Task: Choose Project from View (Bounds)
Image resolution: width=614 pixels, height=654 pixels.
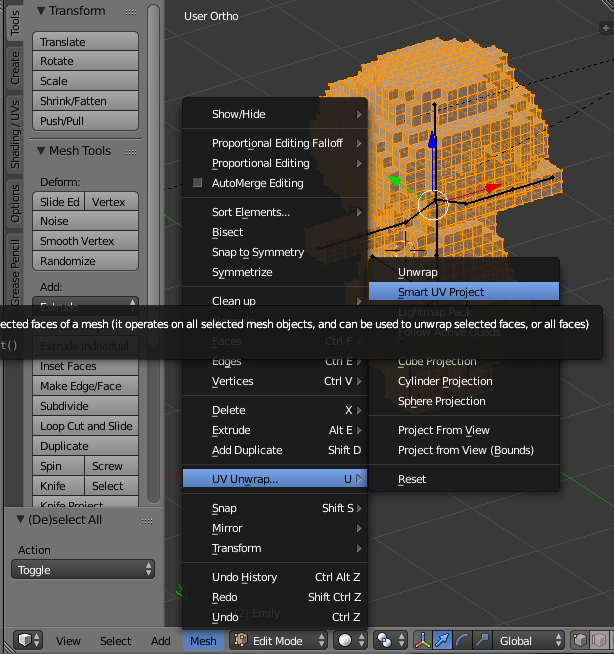Action: coord(464,450)
